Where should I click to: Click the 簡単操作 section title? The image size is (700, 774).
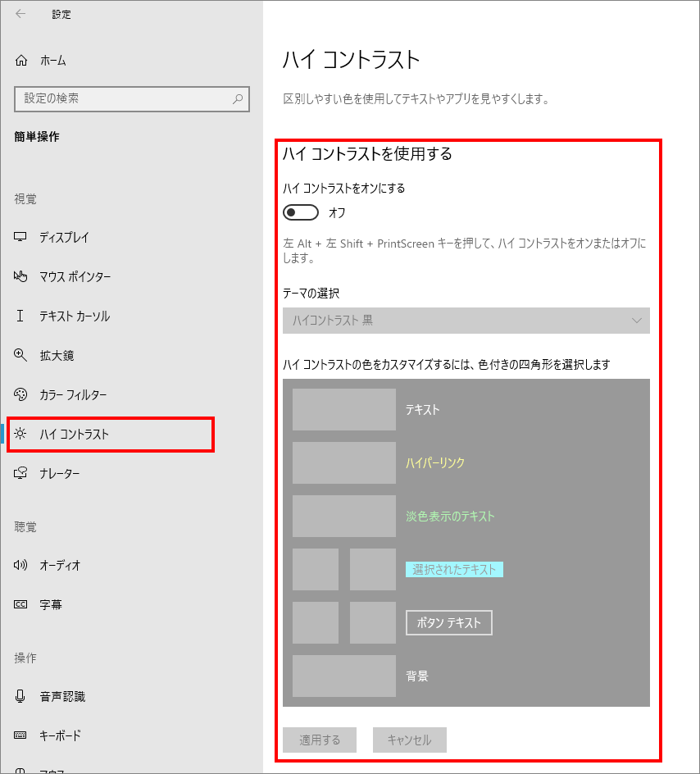(37, 137)
